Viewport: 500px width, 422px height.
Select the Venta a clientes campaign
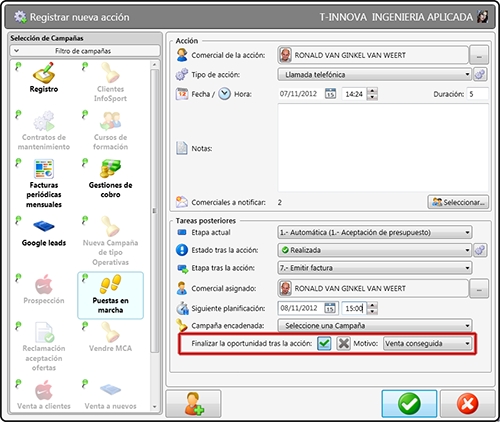pyautogui.click(x=44, y=395)
